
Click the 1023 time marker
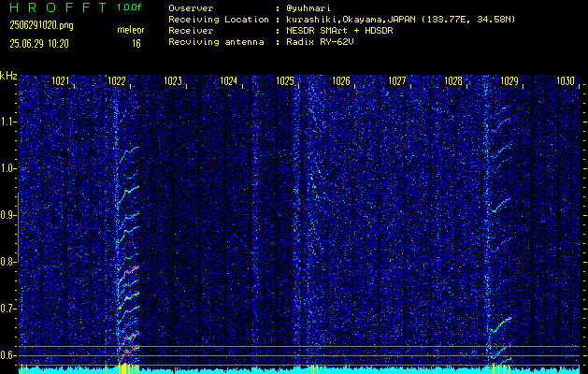[x=173, y=81]
